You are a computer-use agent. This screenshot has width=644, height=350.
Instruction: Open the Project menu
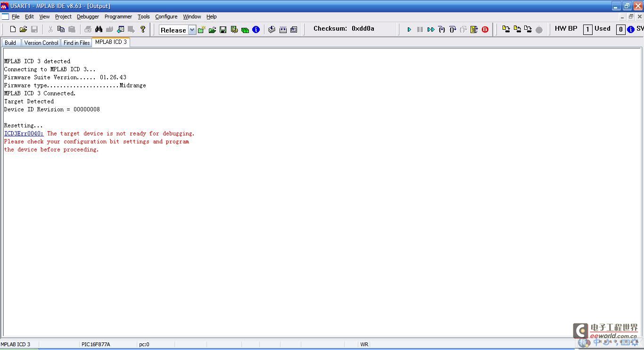63,17
